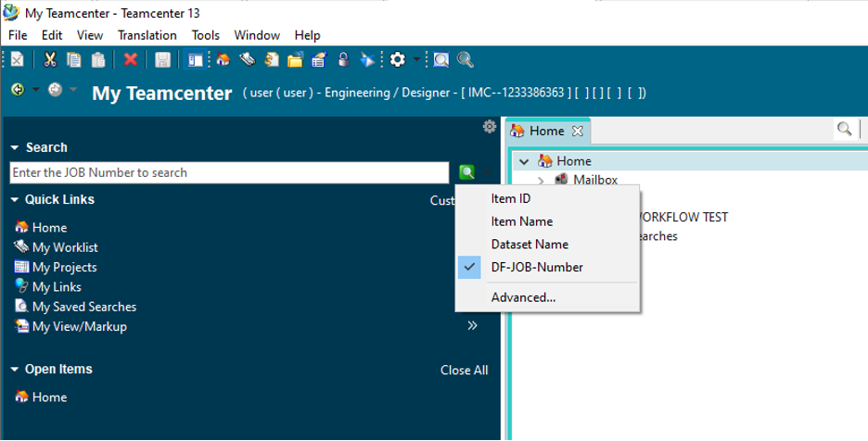This screenshot has height=441, width=868.
Task: Open the Forward history dropdown arrow
Action: tap(73, 89)
